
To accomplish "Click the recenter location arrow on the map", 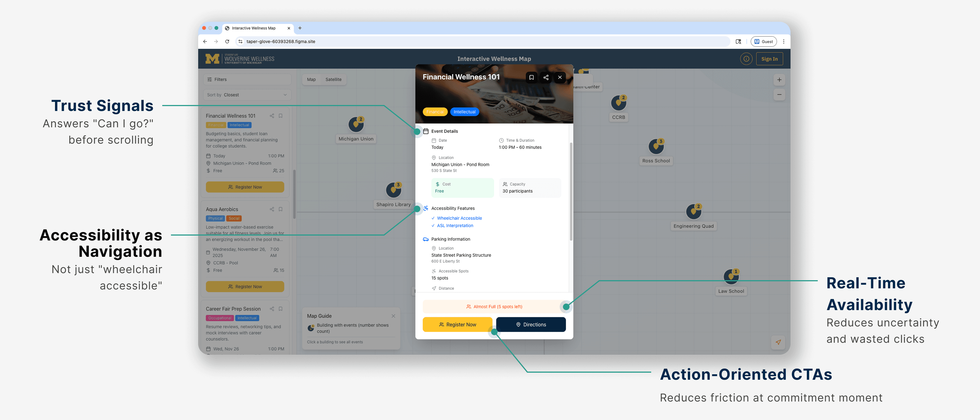I will (x=778, y=342).
